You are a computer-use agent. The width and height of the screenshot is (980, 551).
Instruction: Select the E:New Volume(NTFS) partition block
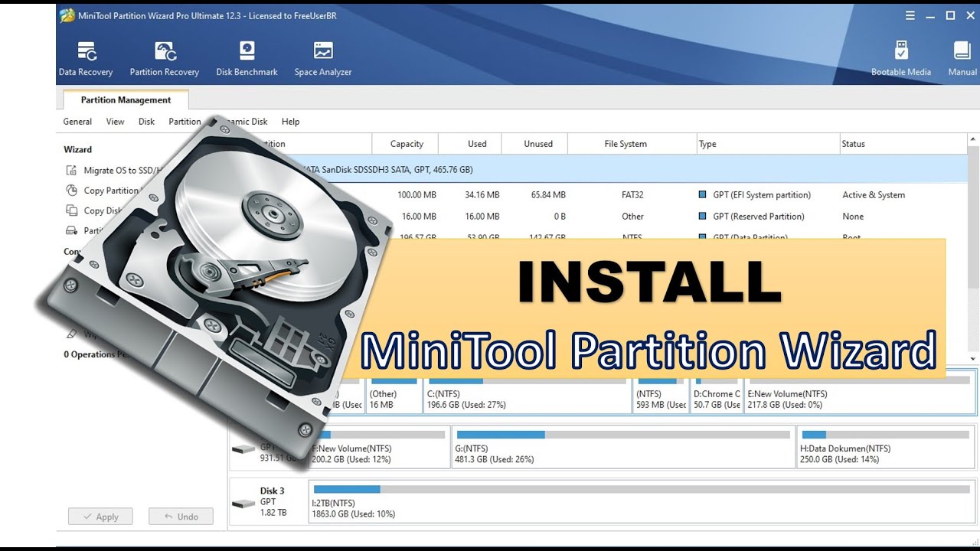coord(861,395)
